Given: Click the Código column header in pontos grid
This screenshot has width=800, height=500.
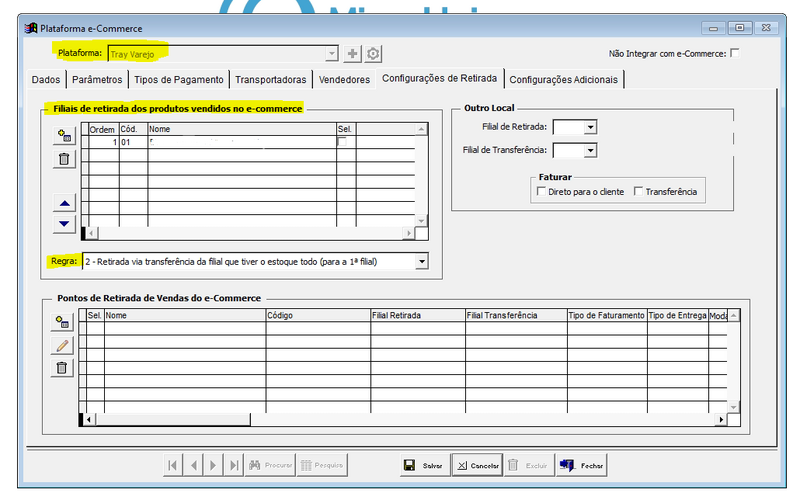Looking at the screenshot, I should pyautogui.click(x=318, y=315).
